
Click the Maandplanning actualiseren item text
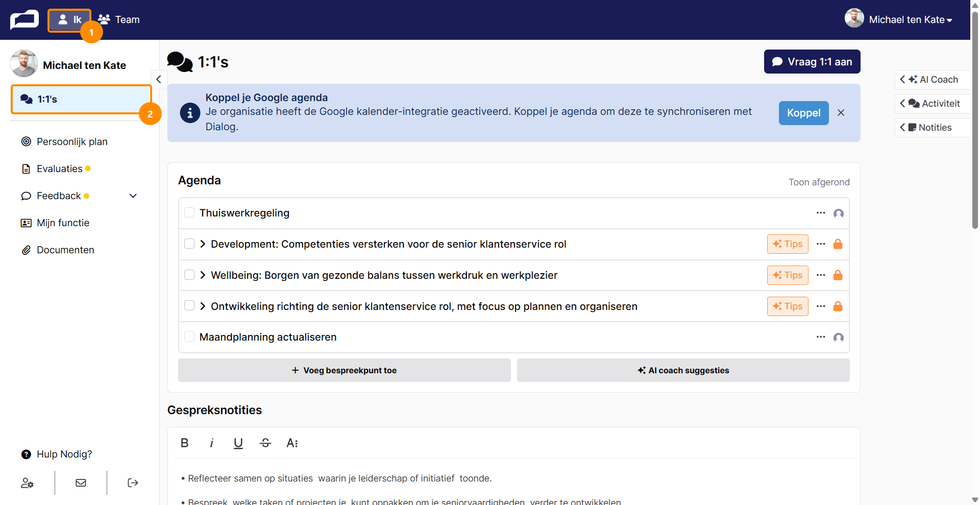click(268, 337)
